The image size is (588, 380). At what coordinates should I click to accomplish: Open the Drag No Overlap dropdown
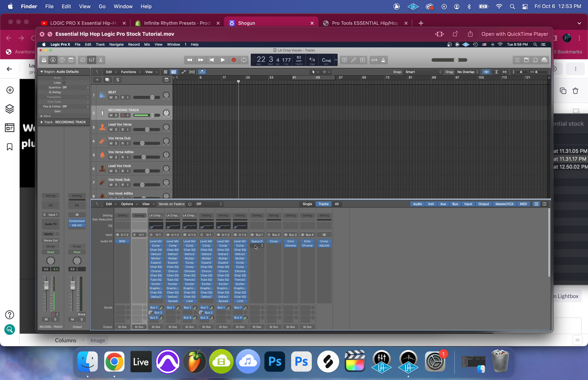coord(468,72)
